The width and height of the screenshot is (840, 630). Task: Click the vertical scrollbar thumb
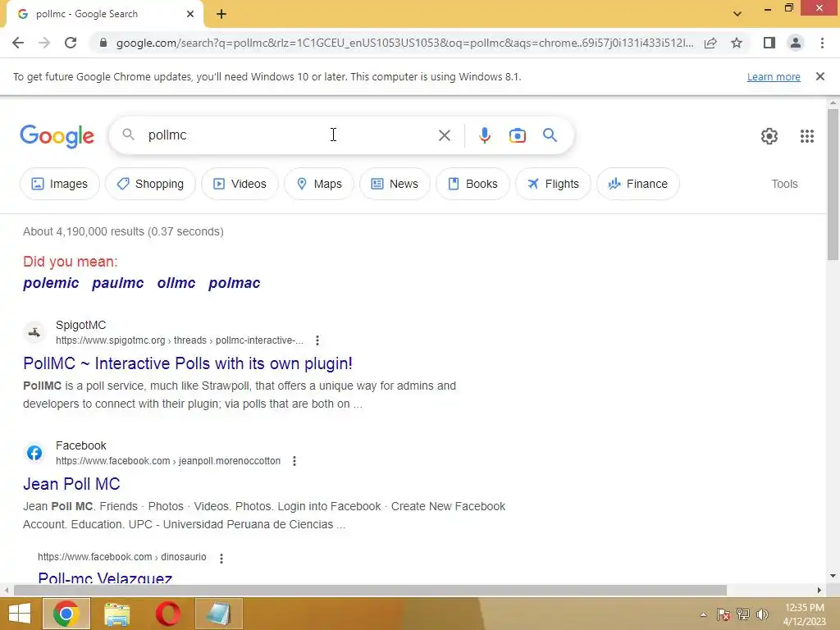click(x=833, y=185)
